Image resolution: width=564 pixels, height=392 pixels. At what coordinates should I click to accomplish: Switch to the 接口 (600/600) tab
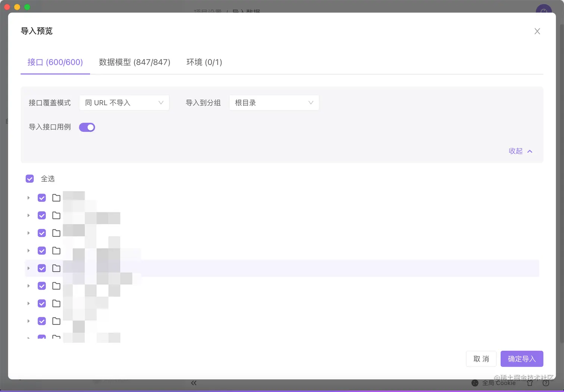pos(55,62)
